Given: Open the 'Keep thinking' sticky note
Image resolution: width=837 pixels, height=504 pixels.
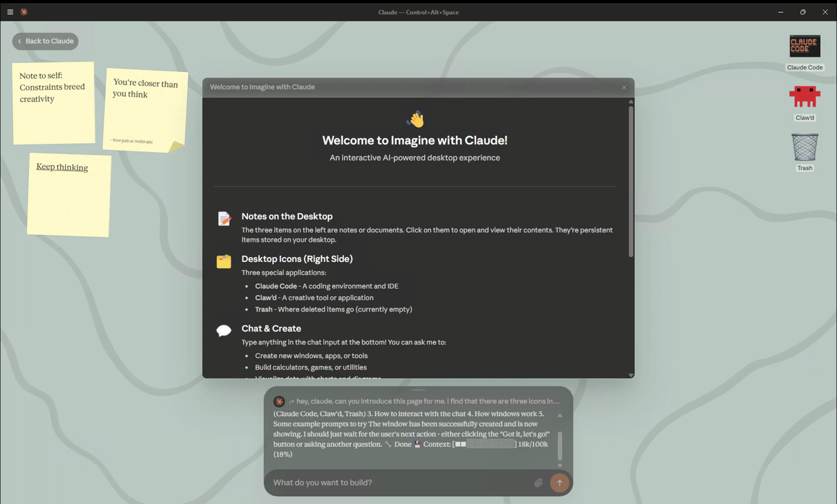Looking at the screenshot, I should (x=69, y=195).
